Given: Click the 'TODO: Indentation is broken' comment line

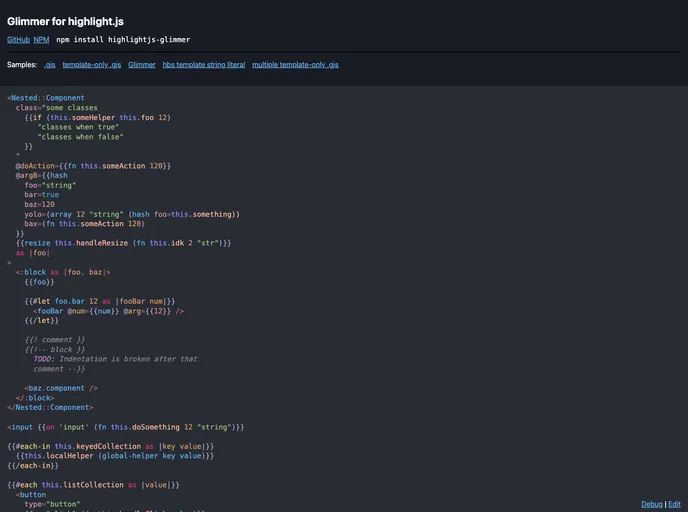Looking at the screenshot, I should coord(115,359).
